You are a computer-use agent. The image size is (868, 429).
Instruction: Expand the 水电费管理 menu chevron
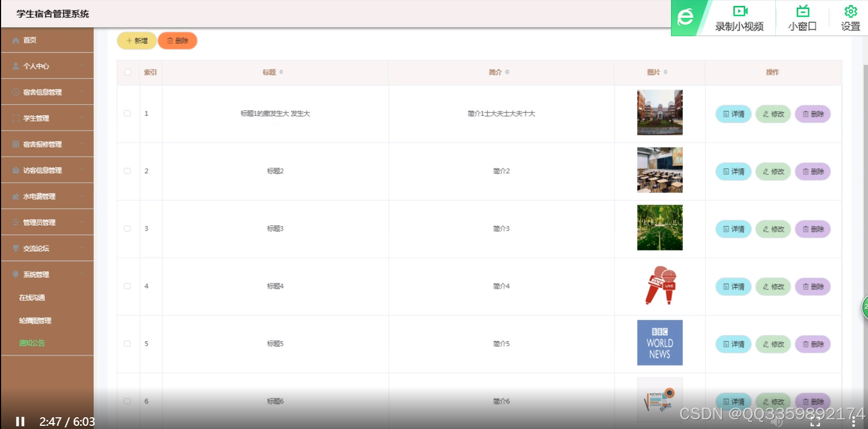pos(82,197)
